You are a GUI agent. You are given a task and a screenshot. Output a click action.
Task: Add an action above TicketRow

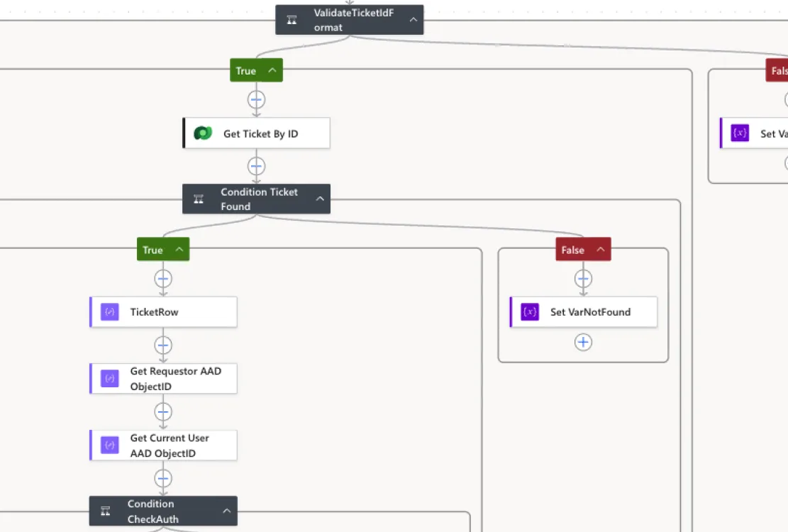[x=163, y=278]
